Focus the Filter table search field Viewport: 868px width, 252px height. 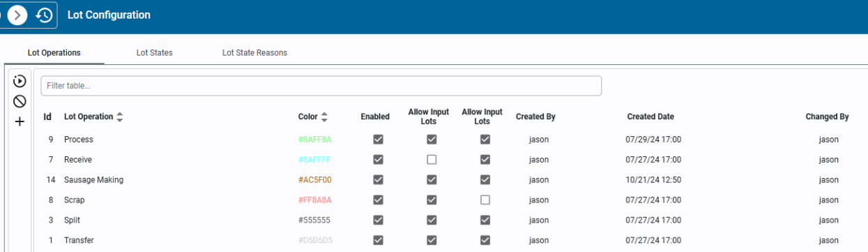[x=321, y=86]
